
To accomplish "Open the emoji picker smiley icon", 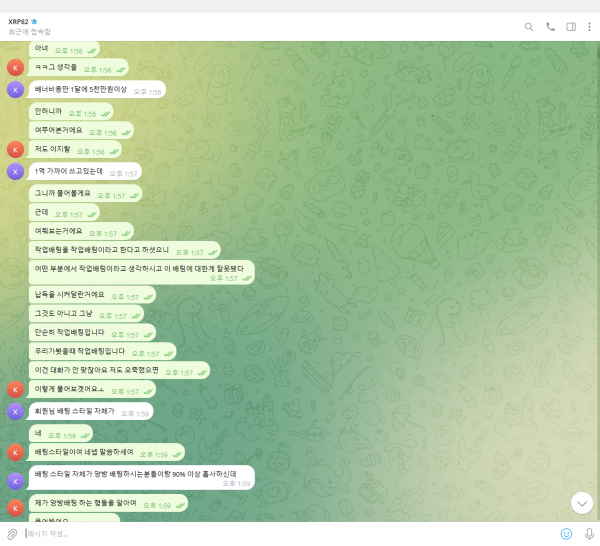I will (x=567, y=534).
